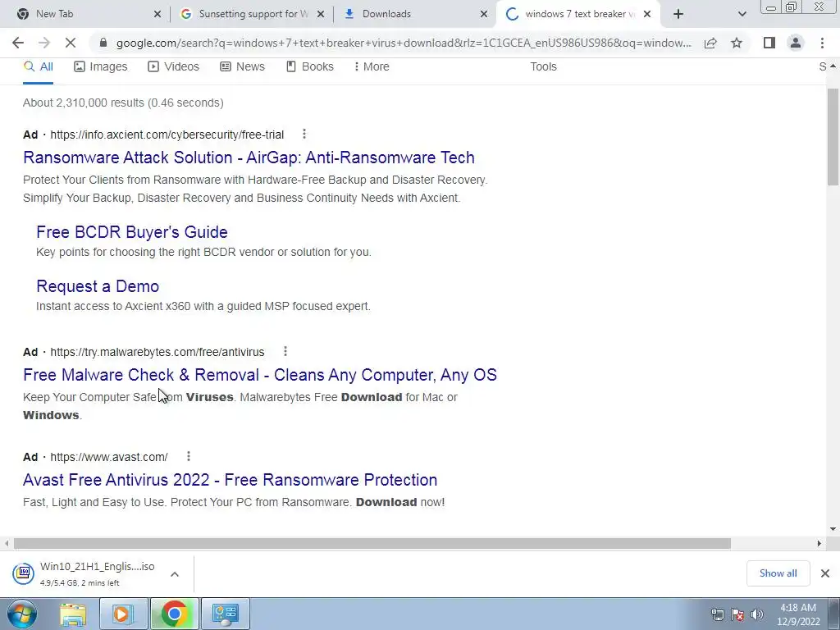Open the search Tools options

(x=543, y=67)
